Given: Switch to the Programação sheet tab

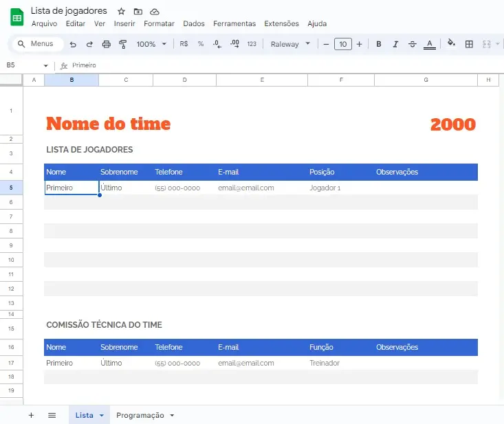Looking at the screenshot, I should point(140,415).
